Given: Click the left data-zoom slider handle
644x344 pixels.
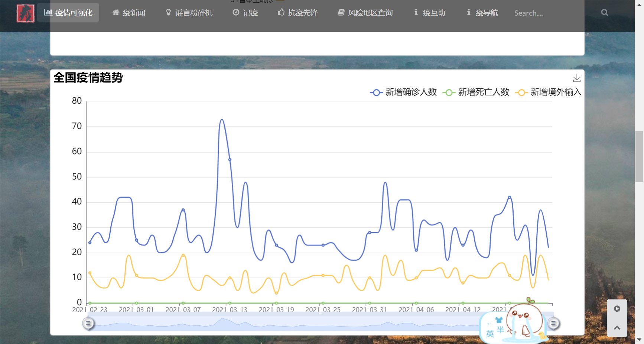Looking at the screenshot, I should click(88, 324).
